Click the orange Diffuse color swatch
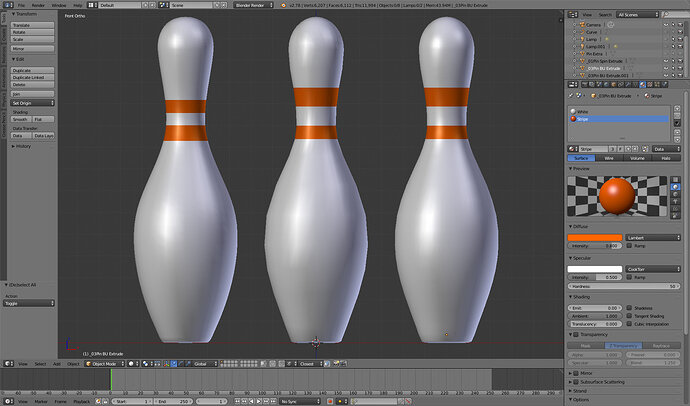Screen dimensions: 690x406 tap(595, 238)
